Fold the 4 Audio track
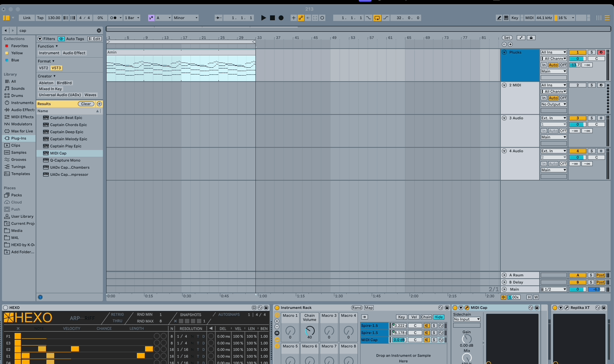This screenshot has width=614, height=364. click(x=504, y=151)
